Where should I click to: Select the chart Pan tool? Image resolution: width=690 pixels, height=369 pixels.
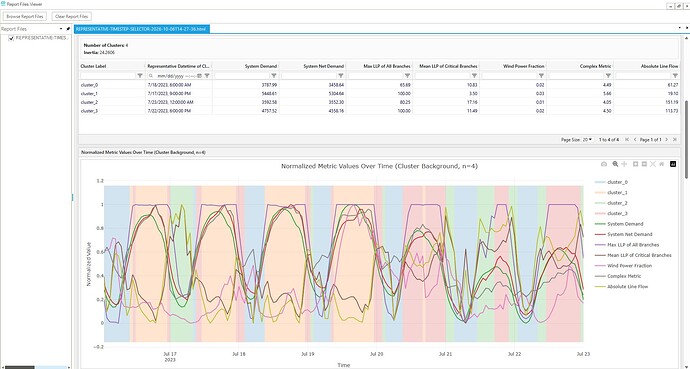(x=624, y=164)
